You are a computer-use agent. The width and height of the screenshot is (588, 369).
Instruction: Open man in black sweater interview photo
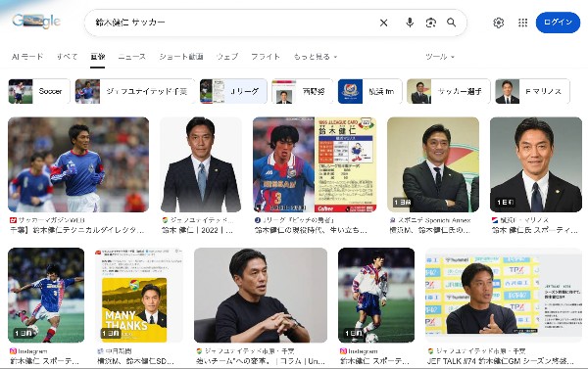[x=261, y=295]
